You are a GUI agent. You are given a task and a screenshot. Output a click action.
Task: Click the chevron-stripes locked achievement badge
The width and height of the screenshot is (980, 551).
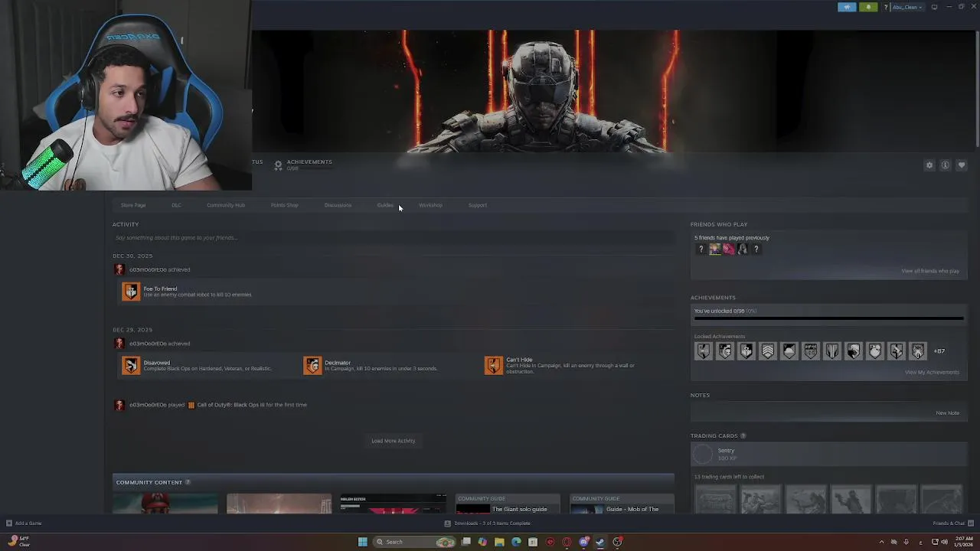point(767,351)
